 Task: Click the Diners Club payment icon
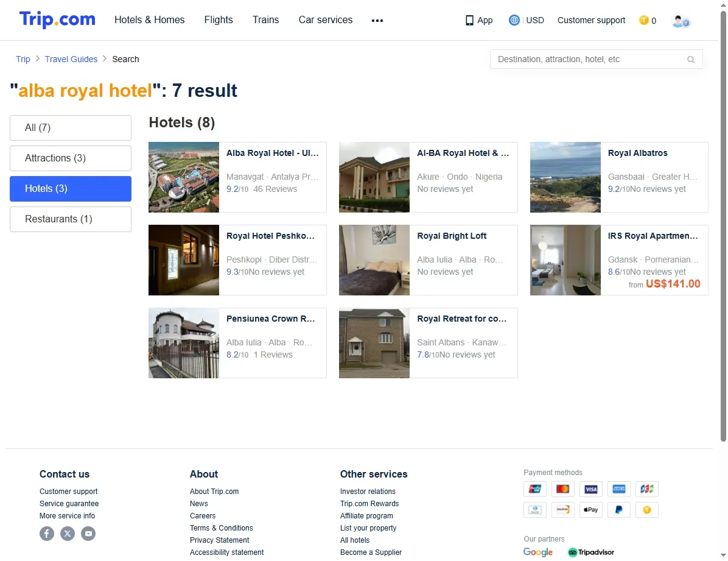pyautogui.click(x=535, y=510)
